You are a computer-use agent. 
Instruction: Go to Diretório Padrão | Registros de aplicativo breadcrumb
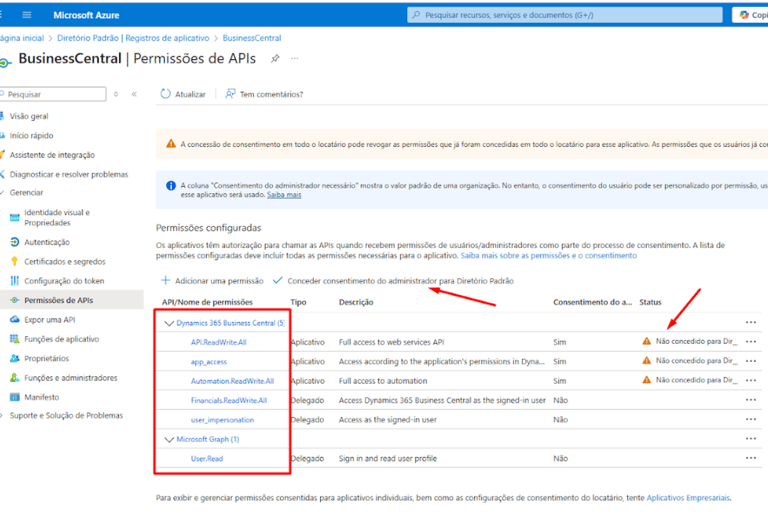click(x=133, y=38)
